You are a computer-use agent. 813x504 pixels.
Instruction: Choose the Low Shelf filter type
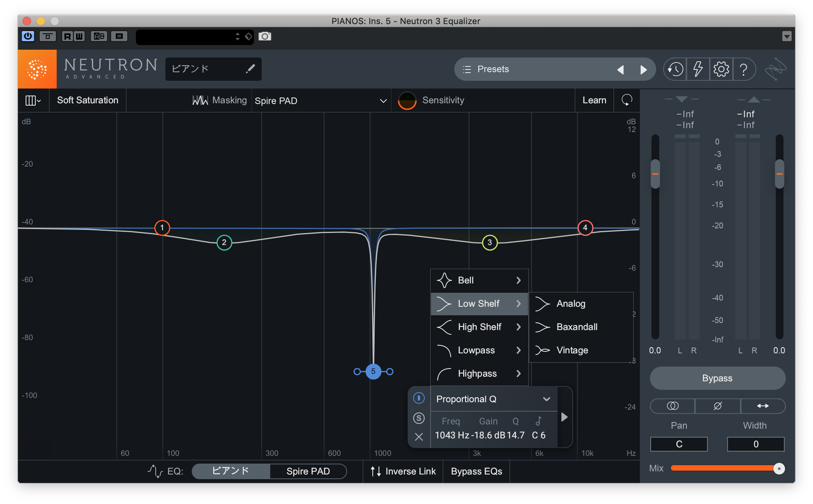(479, 304)
